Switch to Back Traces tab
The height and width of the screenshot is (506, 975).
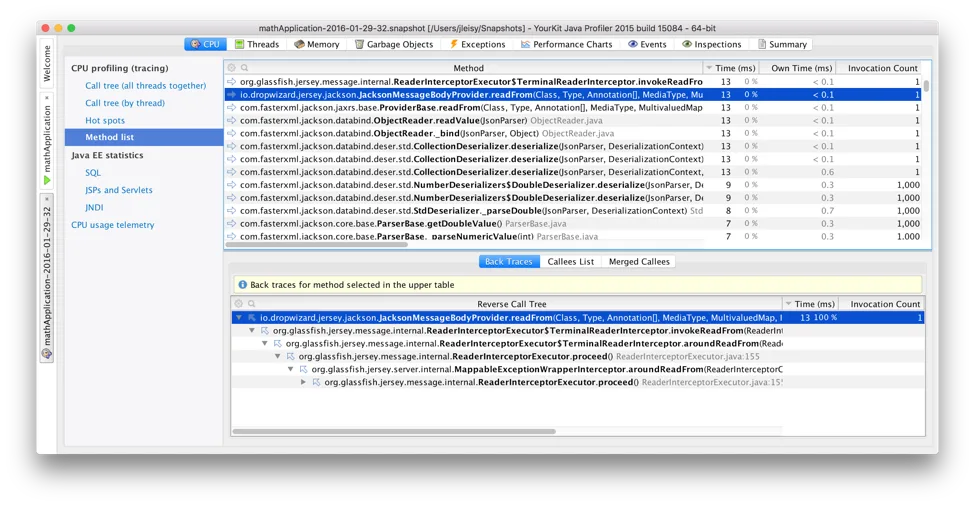tap(509, 262)
